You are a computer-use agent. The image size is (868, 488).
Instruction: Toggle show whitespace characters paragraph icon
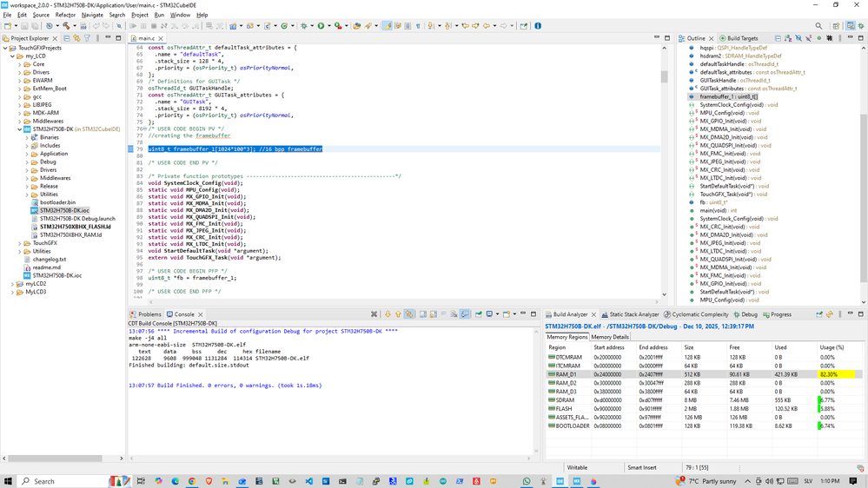pos(418,26)
